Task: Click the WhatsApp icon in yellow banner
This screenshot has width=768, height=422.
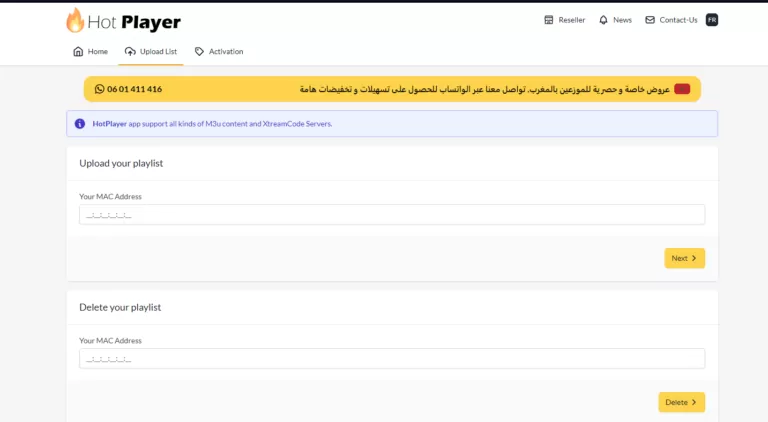Action: 99,89
